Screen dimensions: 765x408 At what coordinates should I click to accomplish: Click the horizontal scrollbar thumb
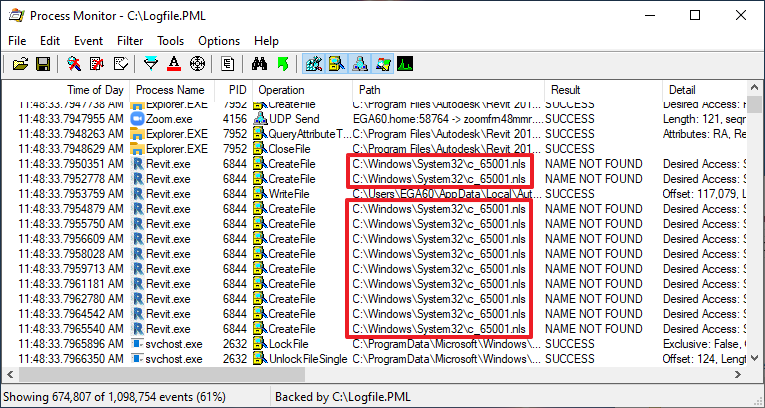(x=161, y=375)
